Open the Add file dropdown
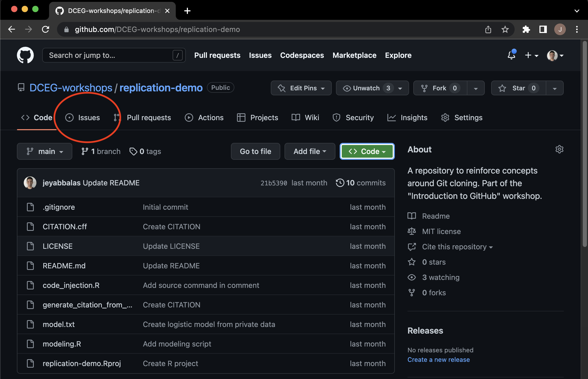 310,151
